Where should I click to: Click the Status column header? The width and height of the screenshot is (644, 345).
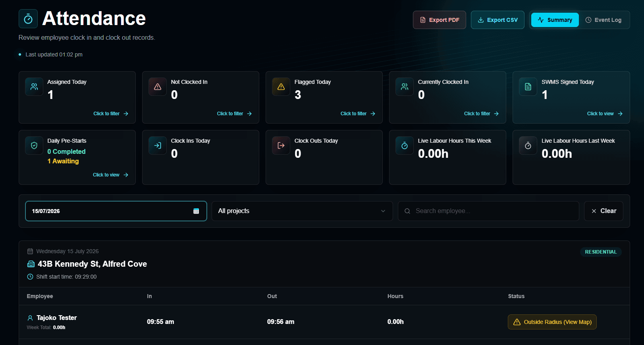click(516, 296)
